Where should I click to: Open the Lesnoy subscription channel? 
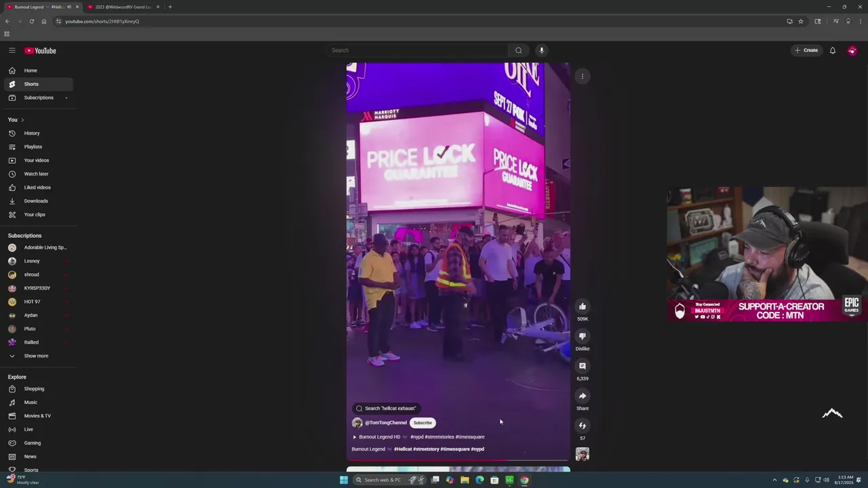(37, 261)
